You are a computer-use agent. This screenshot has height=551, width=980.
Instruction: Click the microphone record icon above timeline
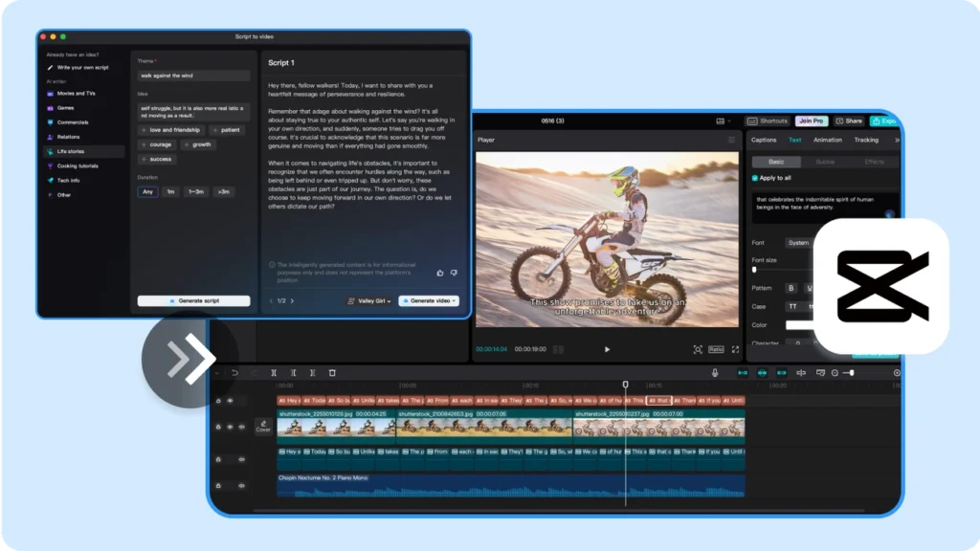tap(714, 373)
